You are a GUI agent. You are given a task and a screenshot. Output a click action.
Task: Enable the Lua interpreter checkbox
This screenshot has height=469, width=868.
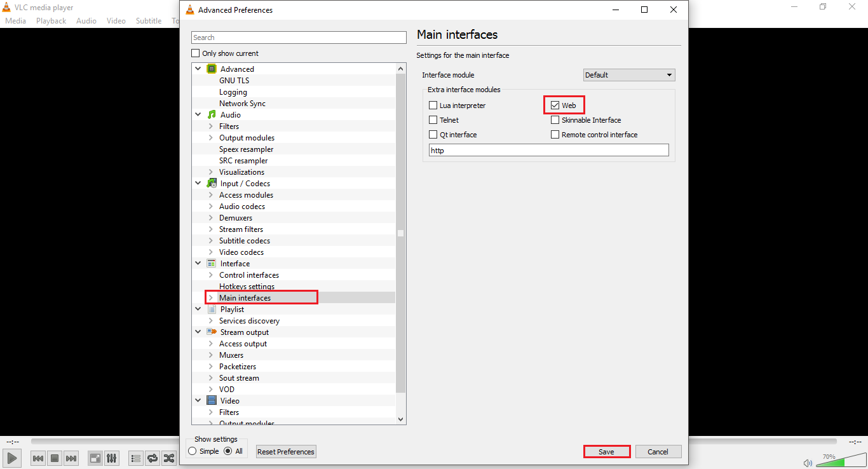433,105
